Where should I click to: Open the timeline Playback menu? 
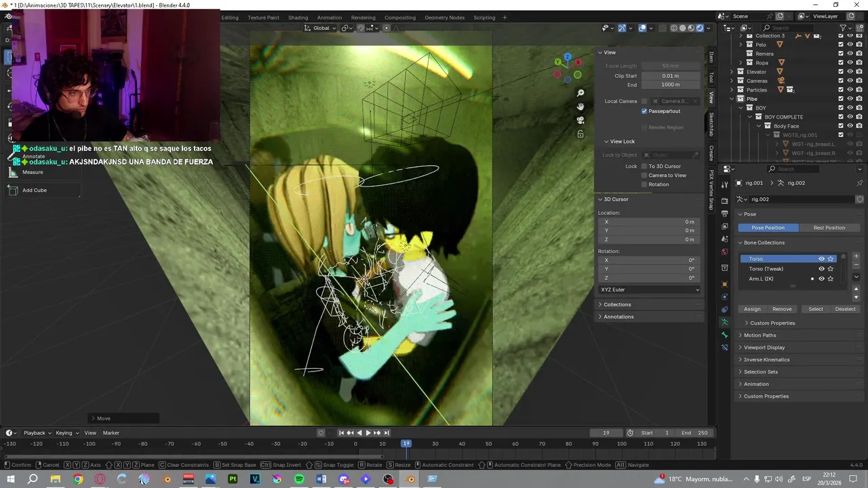37,432
